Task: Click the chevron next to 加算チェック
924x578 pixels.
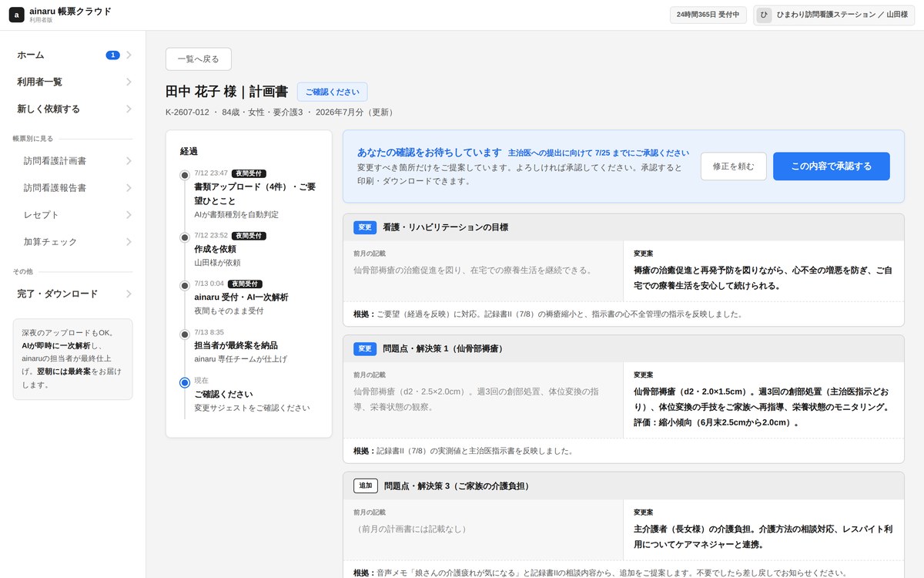Action: (x=129, y=242)
